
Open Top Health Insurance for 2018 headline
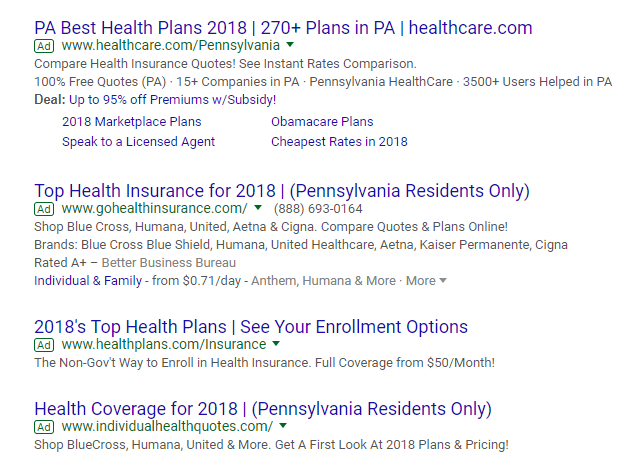click(281, 191)
